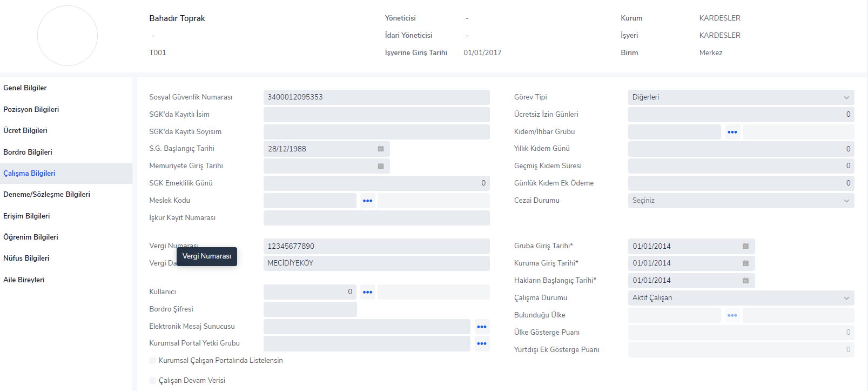
Task: Go to Aile Bireyleri section
Action: (24, 280)
